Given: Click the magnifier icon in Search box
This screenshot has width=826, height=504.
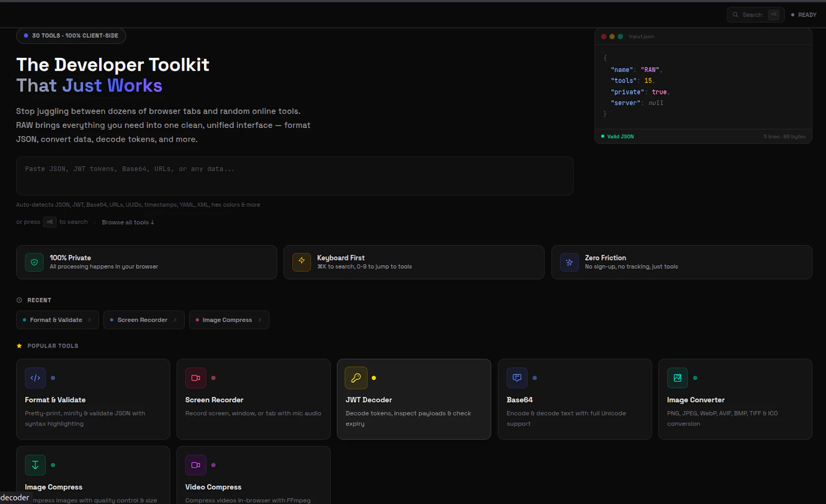Looking at the screenshot, I should click(x=736, y=15).
